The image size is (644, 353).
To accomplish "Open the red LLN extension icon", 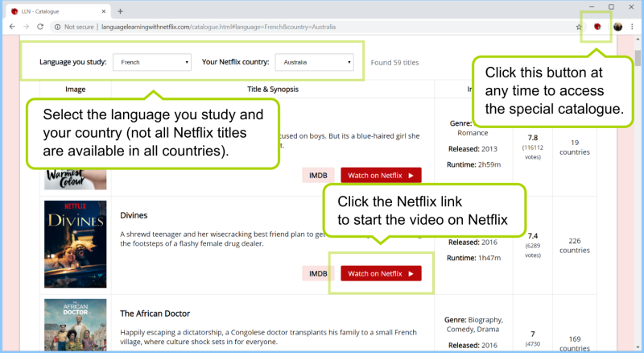I will (x=597, y=27).
